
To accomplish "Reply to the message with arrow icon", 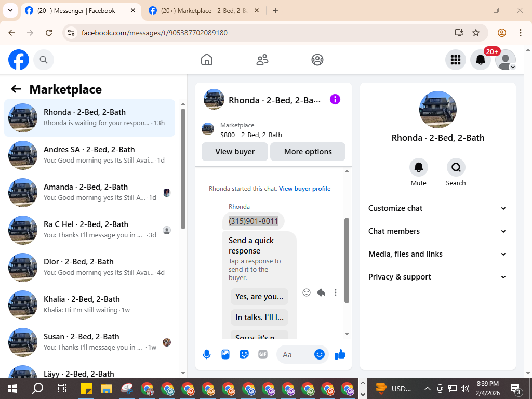I will tap(321, 292).
